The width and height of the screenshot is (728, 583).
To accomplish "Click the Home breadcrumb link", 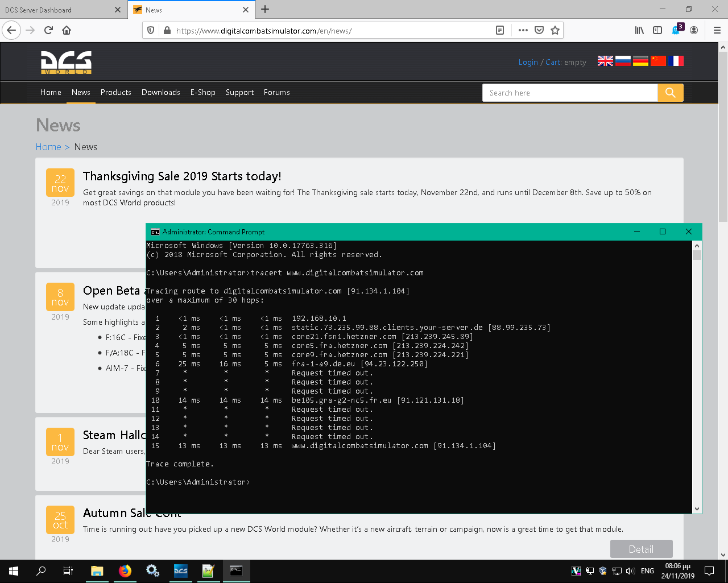I will 48,147.
